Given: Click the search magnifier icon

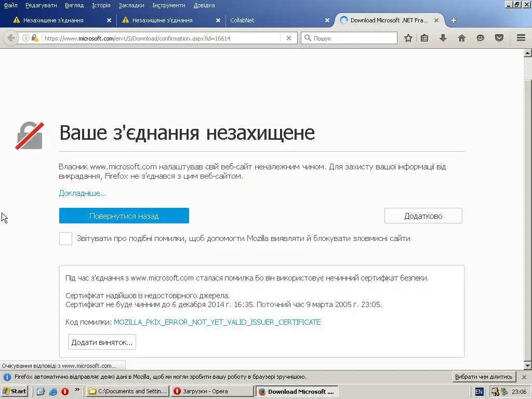Looking at the screenshot, I should click(x=308, y=38).
